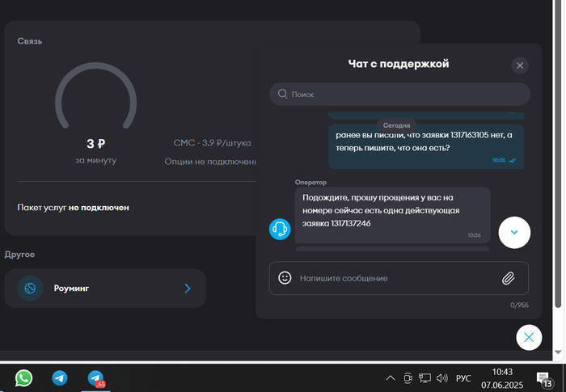Click in the Напишите сообщение field
This screenshot has height=392, width=566.
coord(388,278)
